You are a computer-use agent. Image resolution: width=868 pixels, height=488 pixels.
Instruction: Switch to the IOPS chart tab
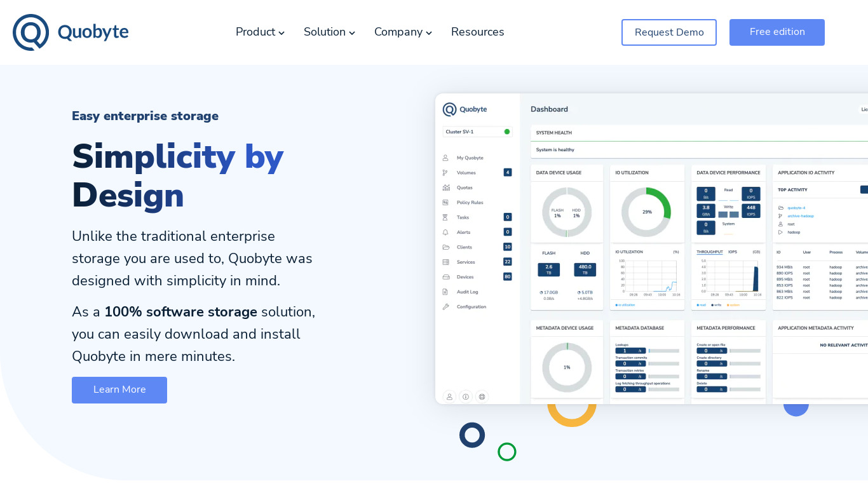pos(733,252)
